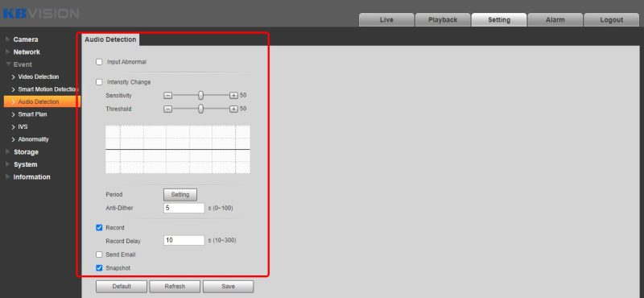
Task: Open Video Detection under Event
Action: 38,77
